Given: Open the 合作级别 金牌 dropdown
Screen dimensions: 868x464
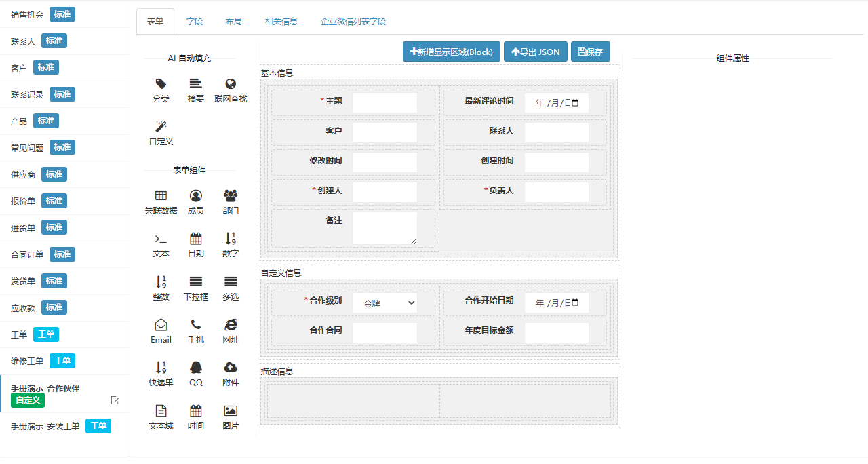Looking at the screenshot, I should pos(384,303).
